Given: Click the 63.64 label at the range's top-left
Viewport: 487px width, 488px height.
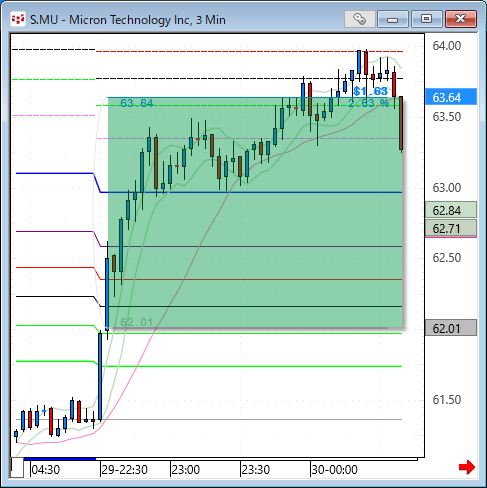Looking at the screenshot, I should coord(137,103).
